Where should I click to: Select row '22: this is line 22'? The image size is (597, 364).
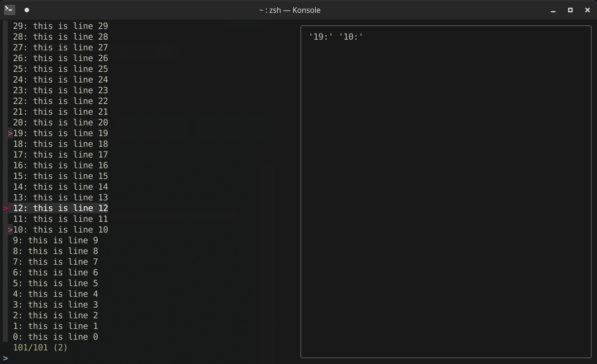pyautogui.click(x=60, y=101)
